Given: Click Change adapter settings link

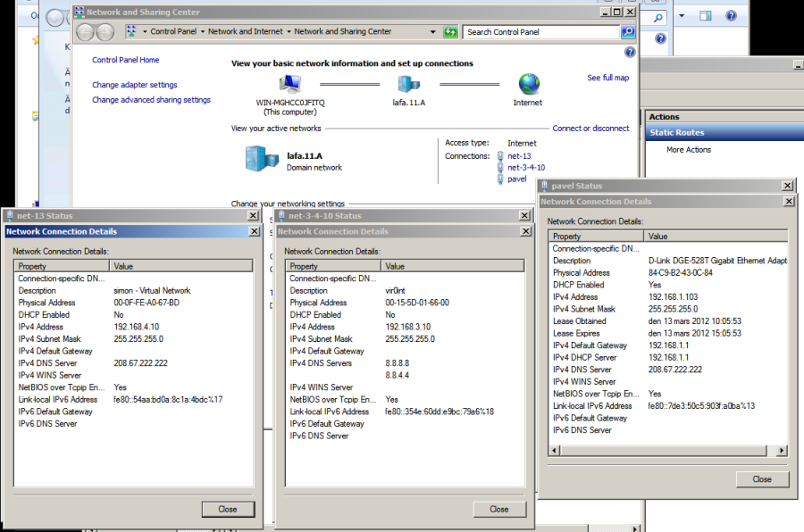Looking at the screenshot, I should (x=134, y=85).
